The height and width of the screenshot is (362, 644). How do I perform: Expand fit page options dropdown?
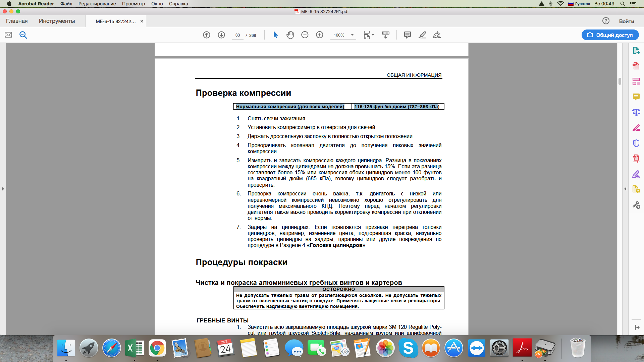pos(373,35)
